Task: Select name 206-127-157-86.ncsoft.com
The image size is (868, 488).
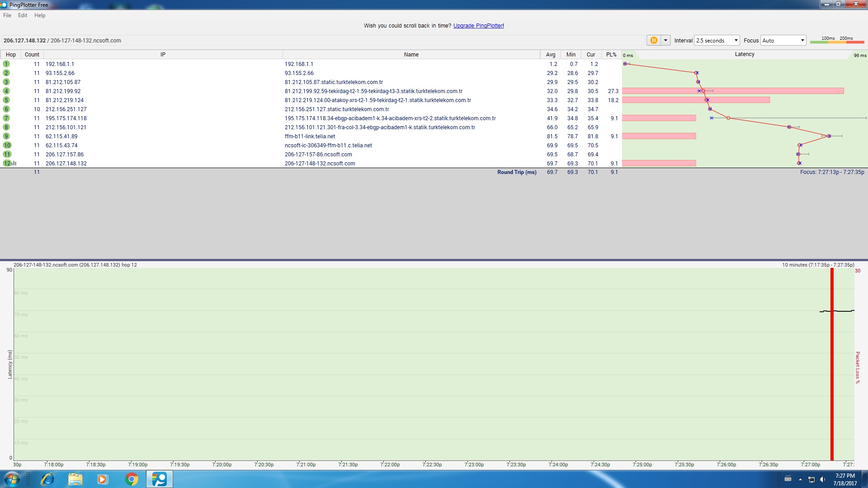Action: pos(318,155)
